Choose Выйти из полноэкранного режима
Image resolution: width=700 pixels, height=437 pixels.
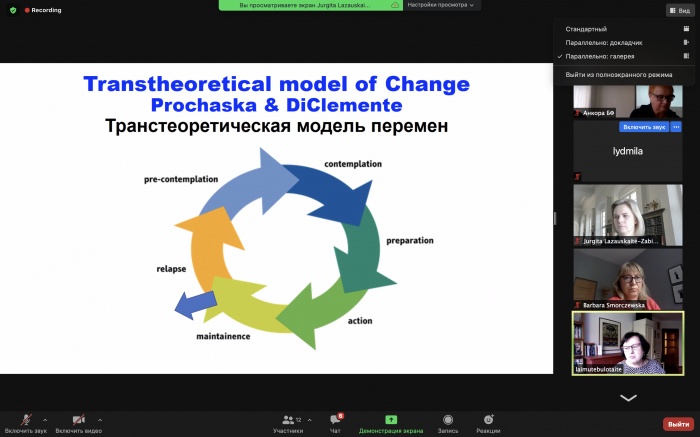[x=618, y=74]
